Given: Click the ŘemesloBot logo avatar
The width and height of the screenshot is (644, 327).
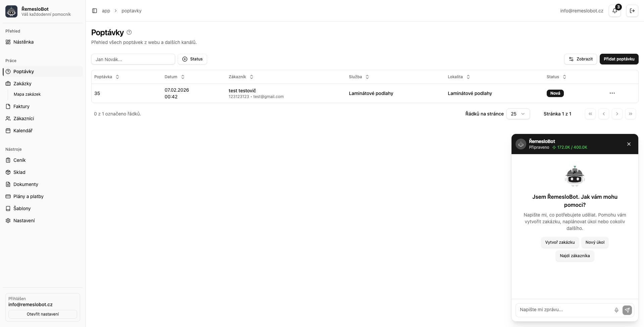Looking at the screenshot, I should coord(11,11).
